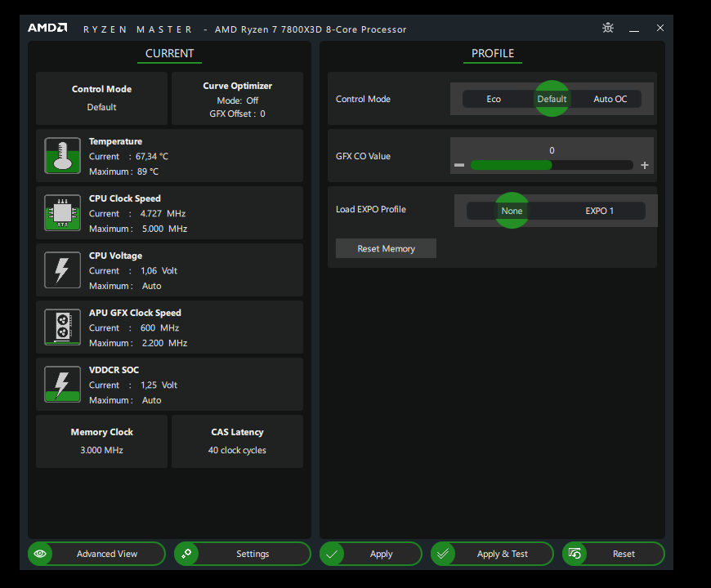Screen dimensions: 711x588
Task: Click the AMD Ryzen 7 7800X3D processor title
Action: click(x=311, y=29)
